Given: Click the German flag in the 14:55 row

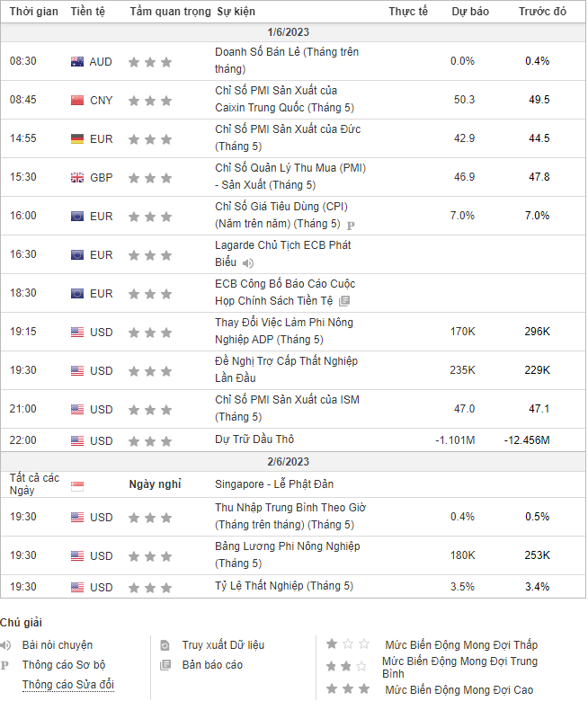Looking at the screenshot, I should [77, 139].
